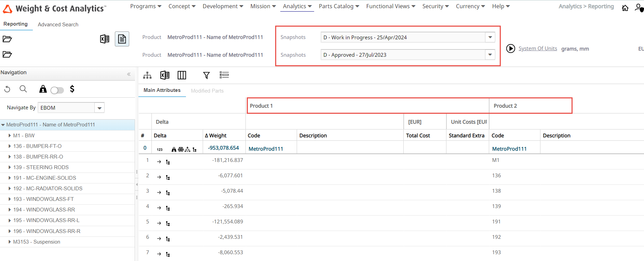644x261 pixels.
Task: Toggle the weight/cost switch in Navigation
Action: [x=57, y=90]
